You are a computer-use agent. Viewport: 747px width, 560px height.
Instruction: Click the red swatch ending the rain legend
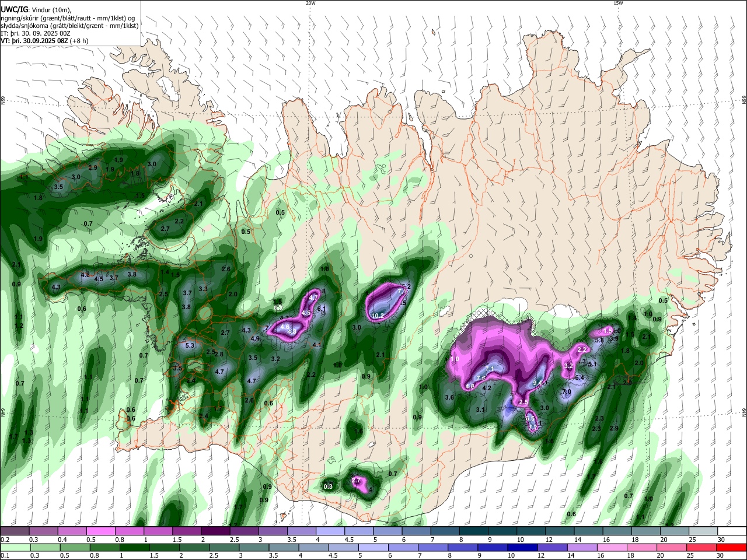[731, 547]
